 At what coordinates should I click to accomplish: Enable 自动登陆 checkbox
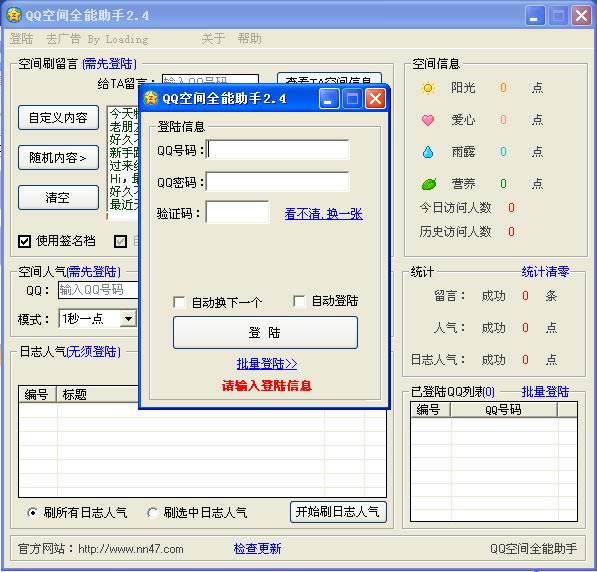point(299,301)
